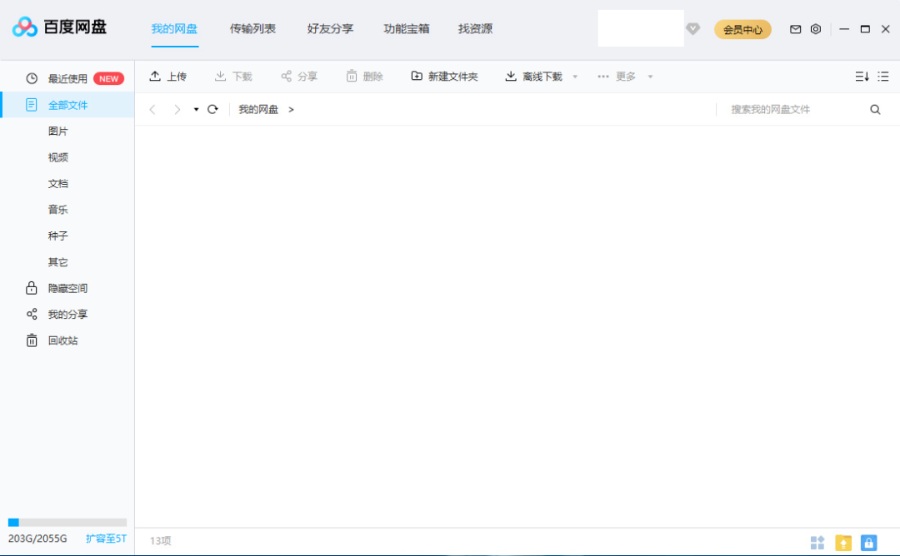Click the 下载 download button
Screen dimensions: 900x556
[x=233, y=76]
